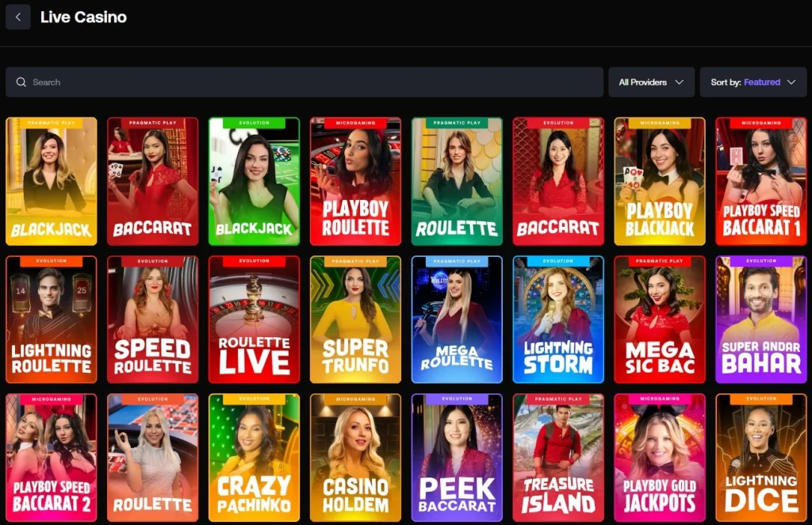
Task: Launch Playboy Roulette
Action: coord(355,182)
